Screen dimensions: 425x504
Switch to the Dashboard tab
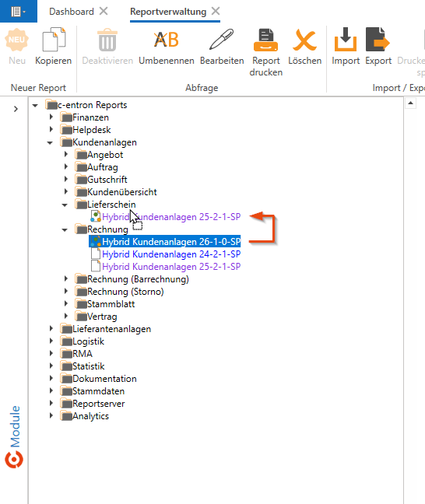[72, 12]
